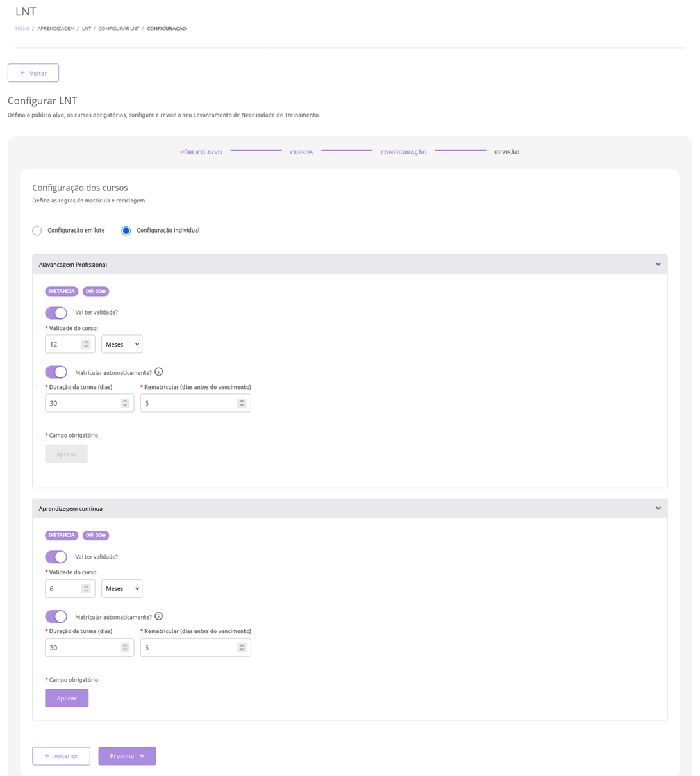Collapse the Aprendizagem contínua section chevron
The height and width of the screenshot is (776, 700).
pos(658,509)
